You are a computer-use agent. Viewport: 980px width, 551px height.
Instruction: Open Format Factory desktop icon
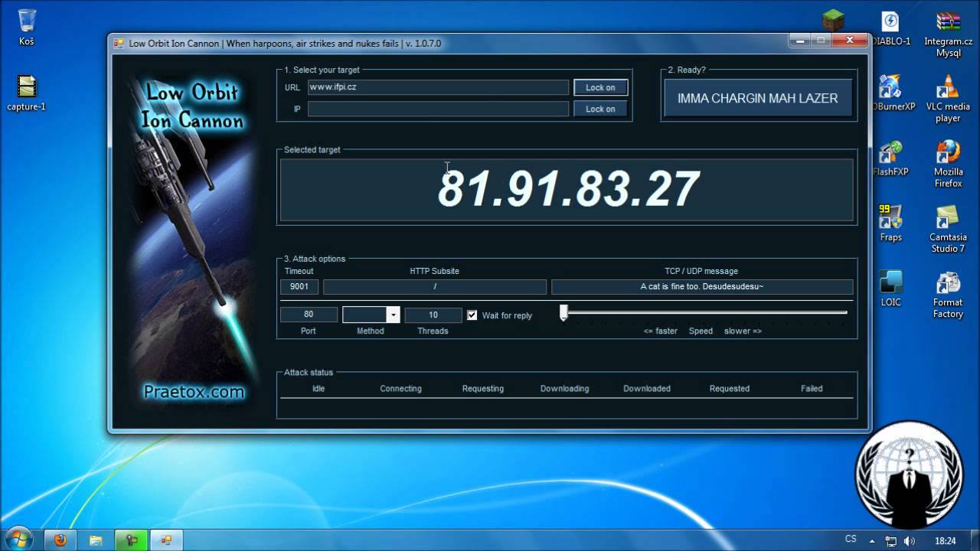948,295
